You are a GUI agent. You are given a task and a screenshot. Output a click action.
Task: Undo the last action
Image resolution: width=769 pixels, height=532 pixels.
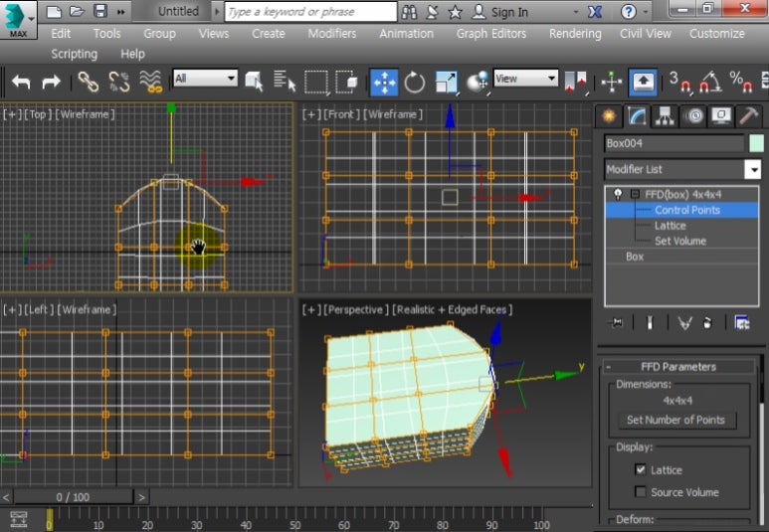click(x=21, y=82)
